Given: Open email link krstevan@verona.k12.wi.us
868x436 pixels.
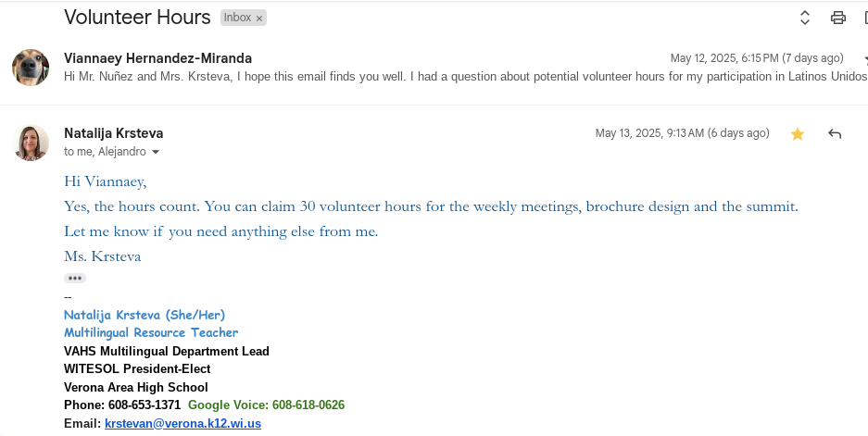Looking at the screenshot, I should [x=182, y=423].
